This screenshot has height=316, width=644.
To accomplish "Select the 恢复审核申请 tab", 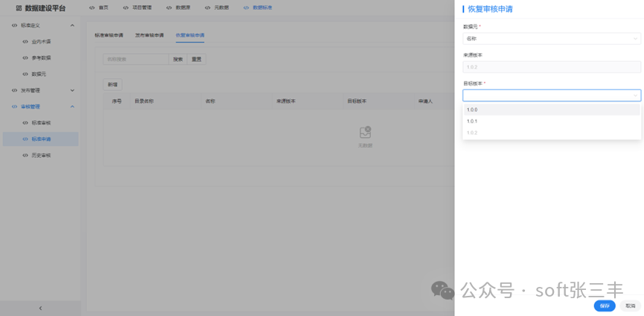I will coord(190,35).
